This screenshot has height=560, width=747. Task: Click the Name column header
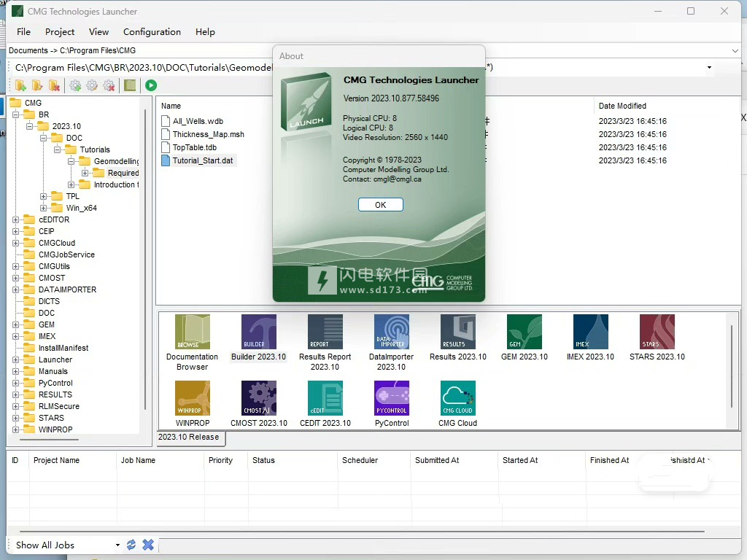[x=171, y=106]
